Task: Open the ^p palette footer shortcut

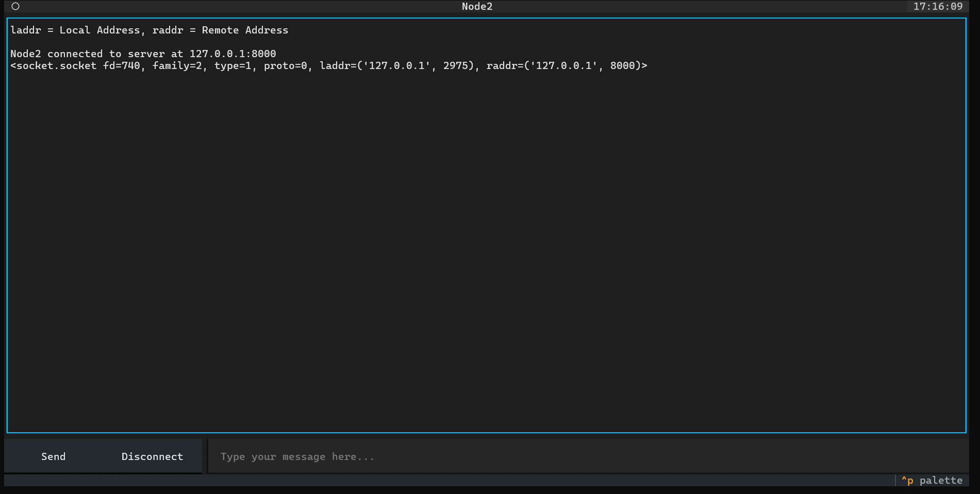Action: (x=932, y=480)
